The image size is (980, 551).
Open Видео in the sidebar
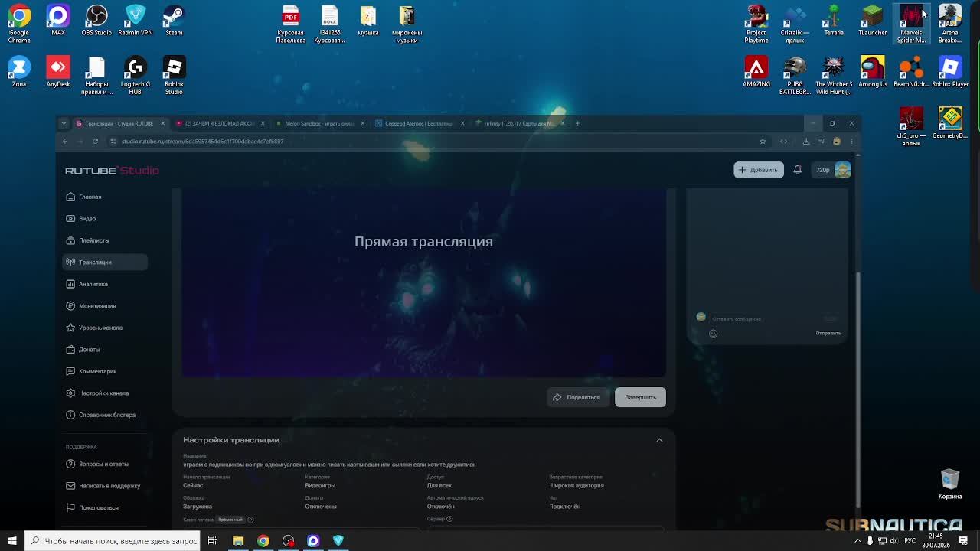(x=105, y=219)
